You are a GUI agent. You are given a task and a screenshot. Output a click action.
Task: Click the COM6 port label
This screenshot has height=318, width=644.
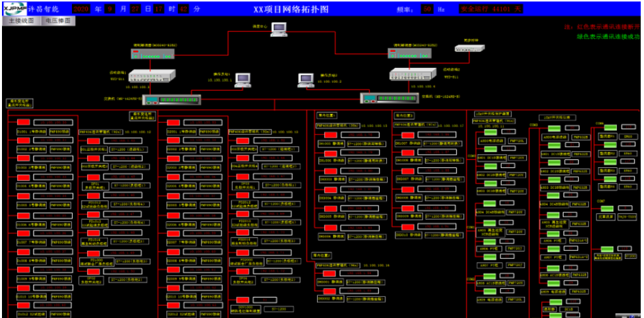pos(600,122)
